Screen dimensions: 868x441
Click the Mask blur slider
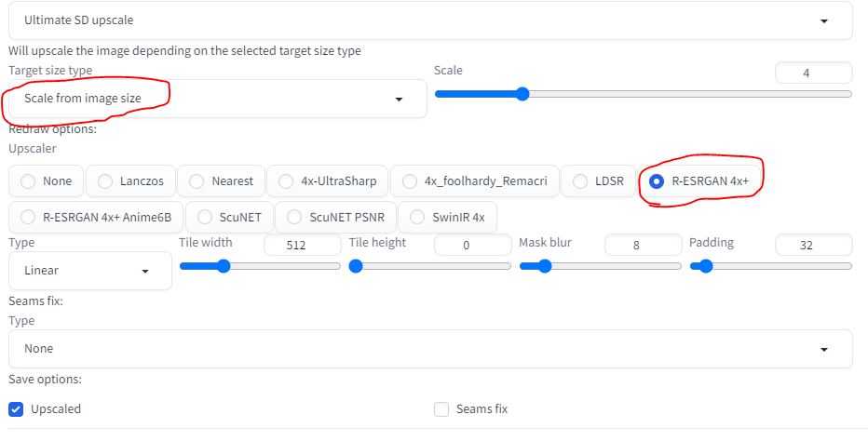click(x=600, y=267)
